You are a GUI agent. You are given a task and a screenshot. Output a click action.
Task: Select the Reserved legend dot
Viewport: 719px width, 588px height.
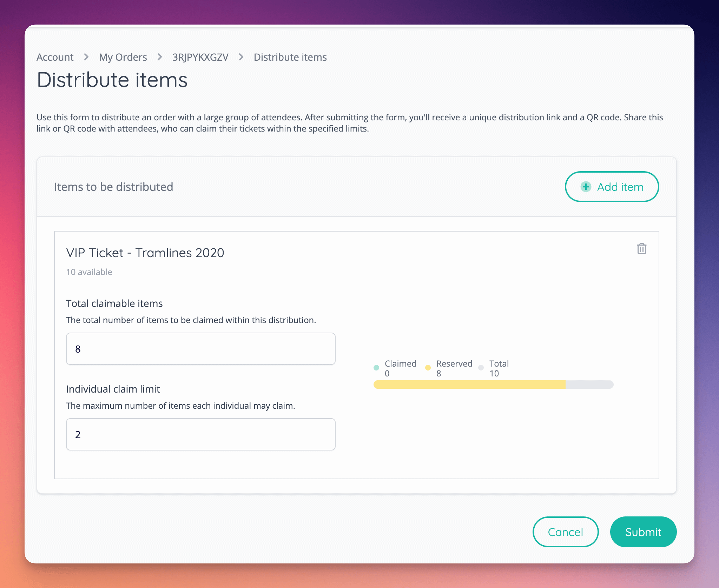428,368
